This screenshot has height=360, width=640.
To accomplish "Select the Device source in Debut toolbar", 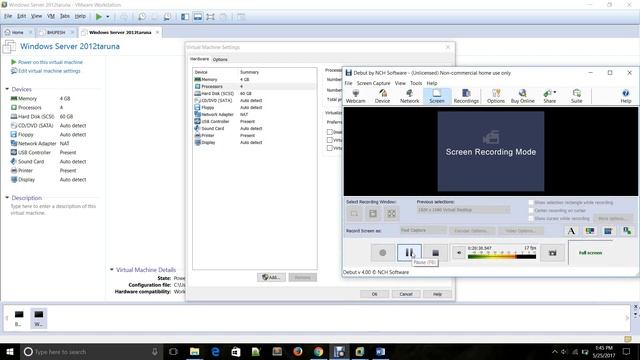I will (x=382, y=96).
